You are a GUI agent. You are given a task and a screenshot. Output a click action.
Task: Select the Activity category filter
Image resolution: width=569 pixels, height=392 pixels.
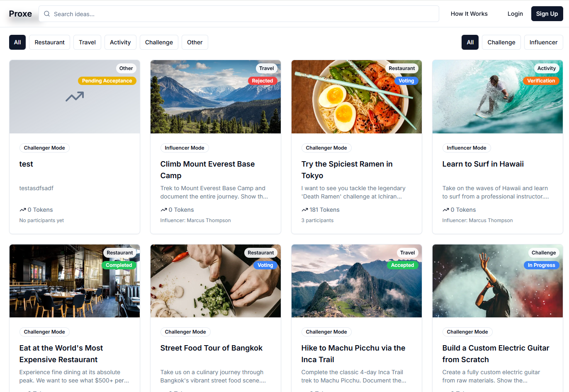click(120, 42)
